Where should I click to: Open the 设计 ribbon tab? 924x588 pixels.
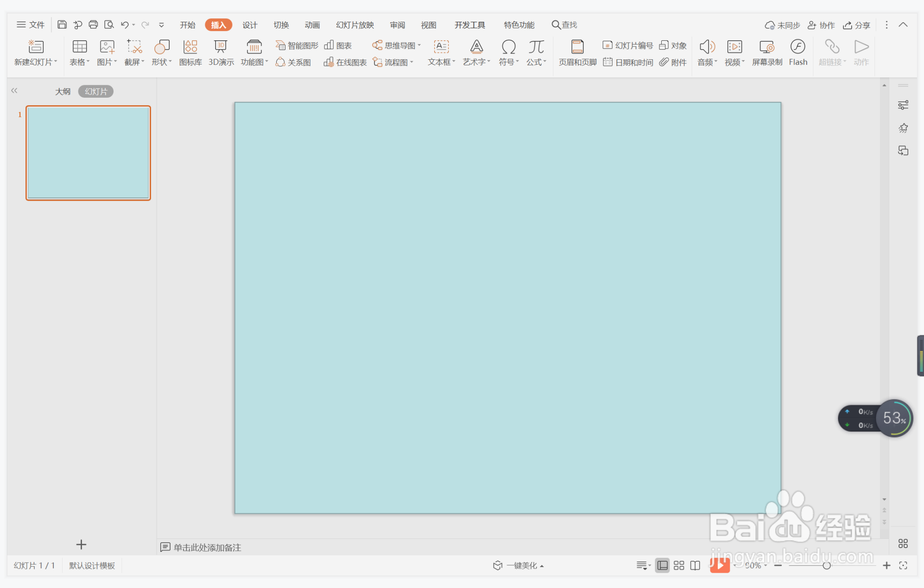point(249,25)
